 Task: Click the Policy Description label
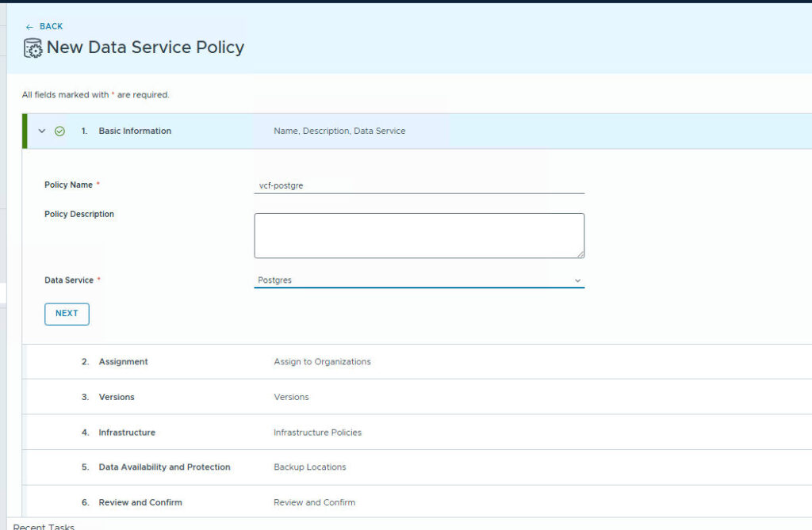coord(79,215)
